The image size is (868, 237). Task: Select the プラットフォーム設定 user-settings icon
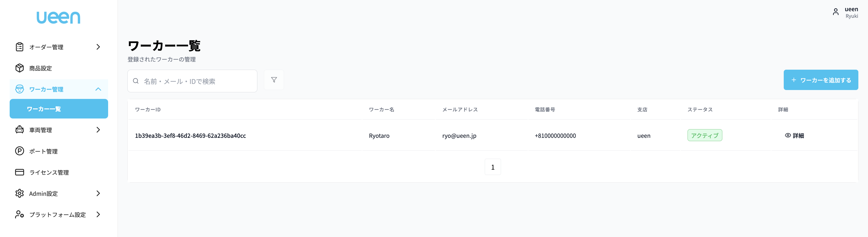click(x=19, y=214)
